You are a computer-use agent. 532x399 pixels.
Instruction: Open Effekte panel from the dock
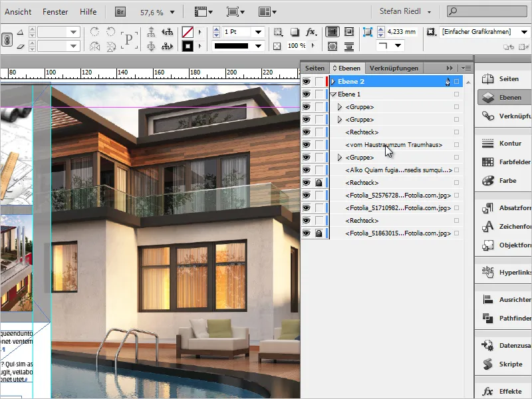point(503,391)
